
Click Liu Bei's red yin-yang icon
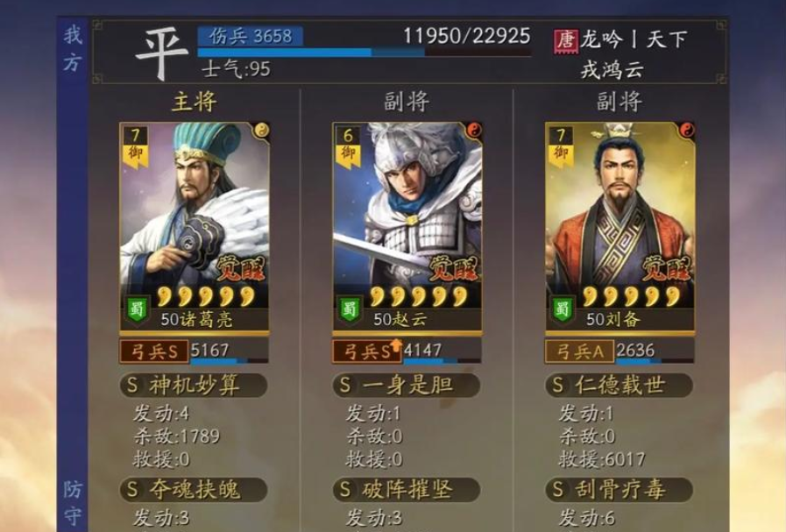[x=687, y=131]
